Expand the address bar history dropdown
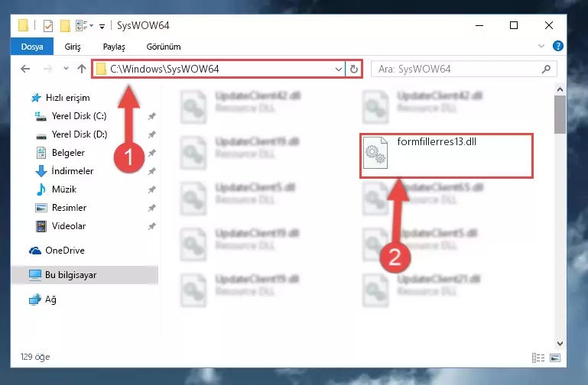The image size is (588, 385). (x=338, y=70)
